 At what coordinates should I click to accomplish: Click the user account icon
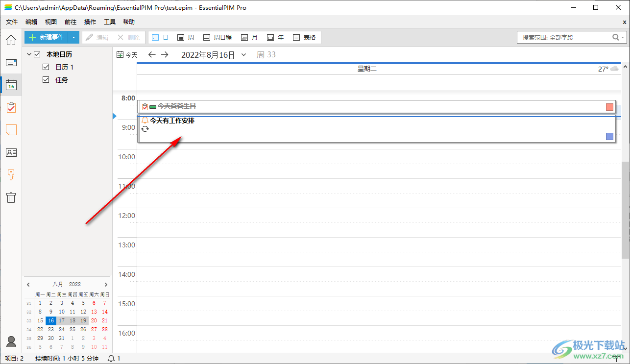(x=11, y=341)
